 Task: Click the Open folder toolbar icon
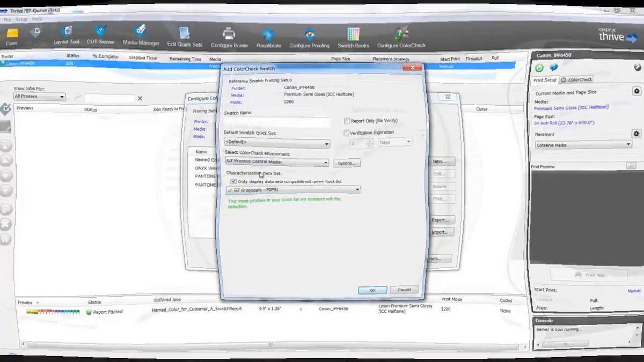click(11, 35)
